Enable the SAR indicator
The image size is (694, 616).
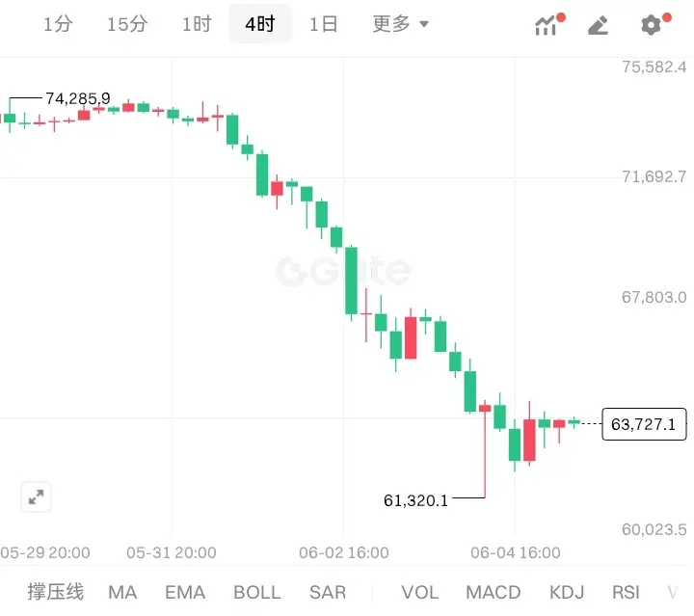(x=328, y=592)
